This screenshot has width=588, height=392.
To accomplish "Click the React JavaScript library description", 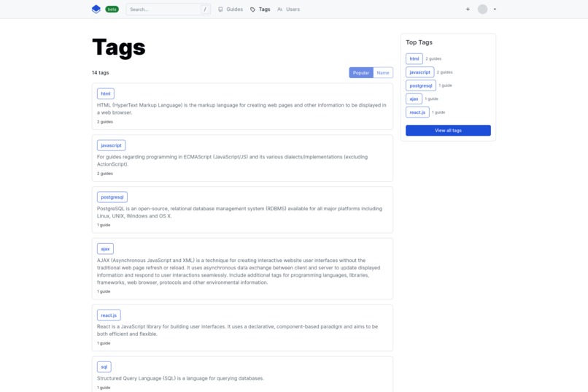I will 237,330.
